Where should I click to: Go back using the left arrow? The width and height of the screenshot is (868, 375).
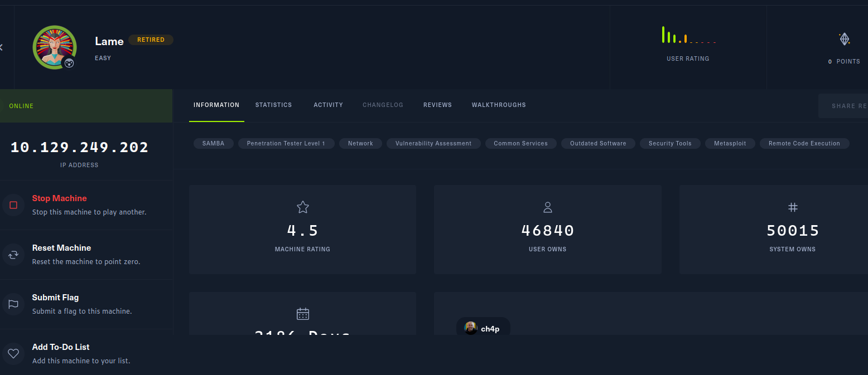(2, 47)
